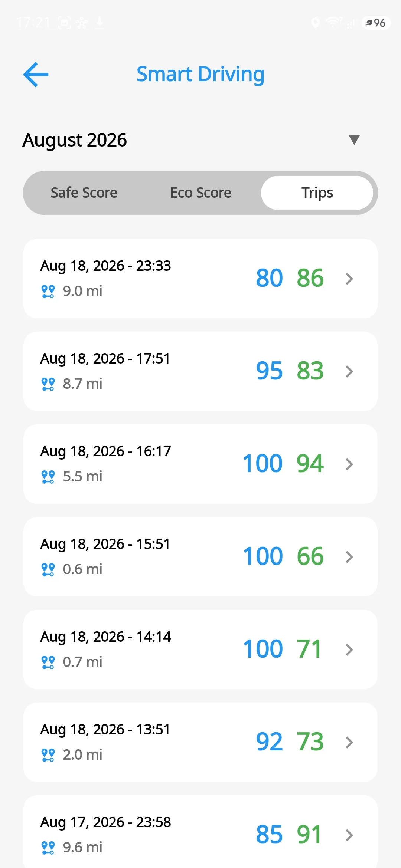This screenshot has height=868, width=401.
Task: Open the August 2026 month dropdown arrow
Action: click(x=354, y=140)
